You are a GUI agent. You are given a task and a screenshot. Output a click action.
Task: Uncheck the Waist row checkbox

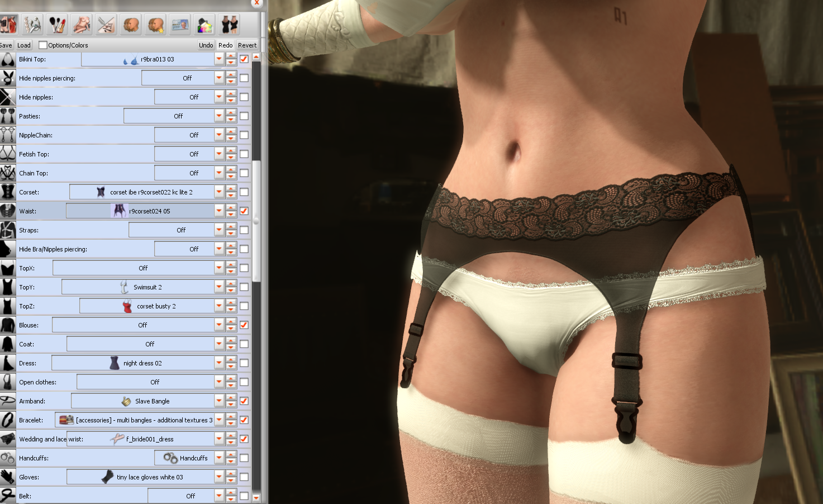[x=244, y=211]
